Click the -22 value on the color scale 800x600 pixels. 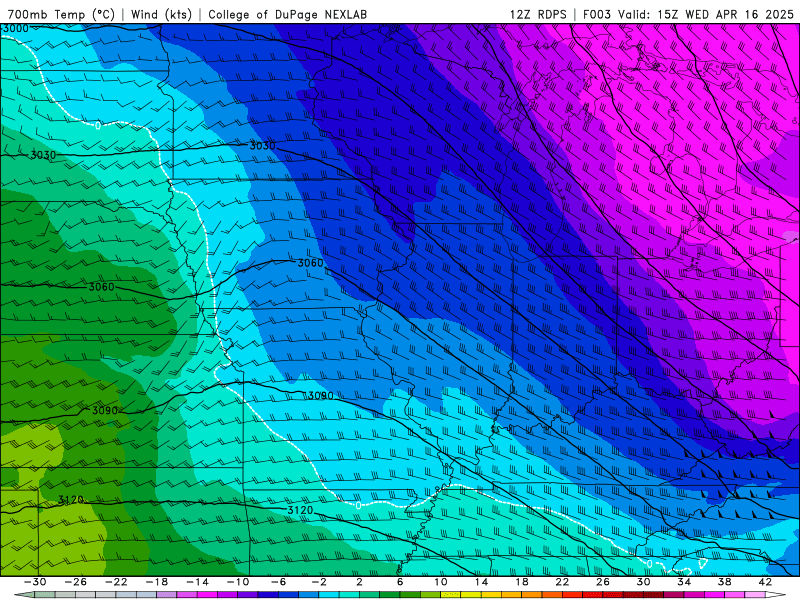[x=116, y=582]
